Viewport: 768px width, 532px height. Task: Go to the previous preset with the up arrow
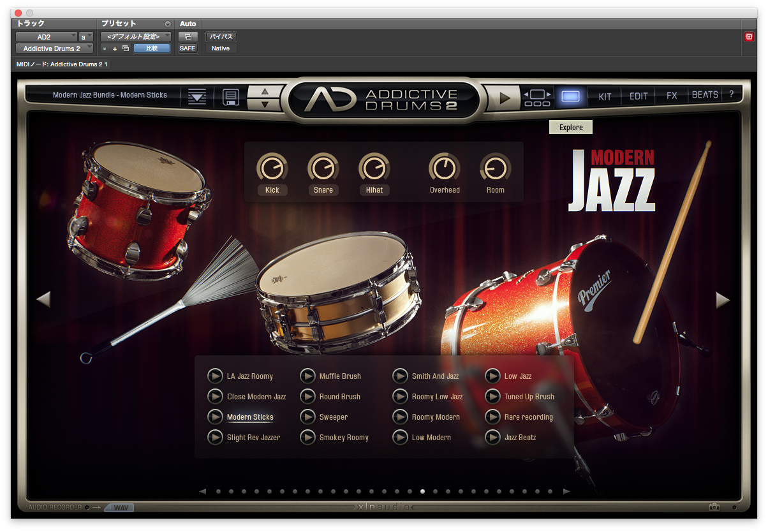point(265,91)
